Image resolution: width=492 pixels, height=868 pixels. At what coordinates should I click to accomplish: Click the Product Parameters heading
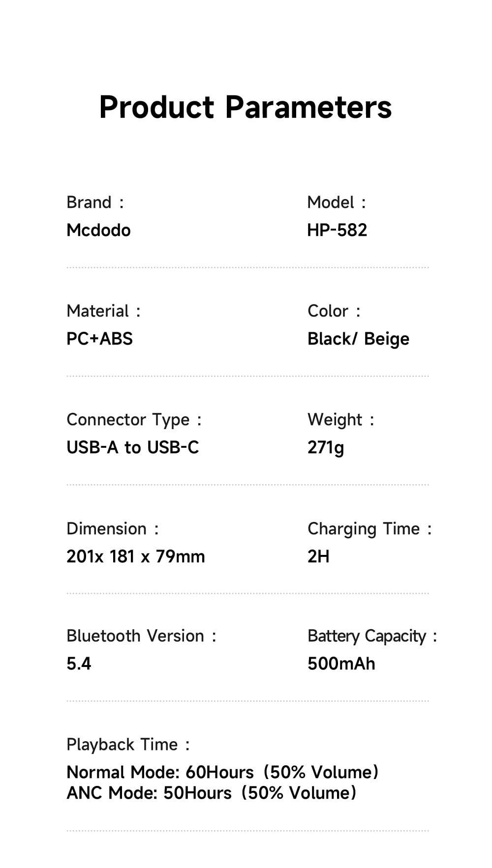(246, 107)
